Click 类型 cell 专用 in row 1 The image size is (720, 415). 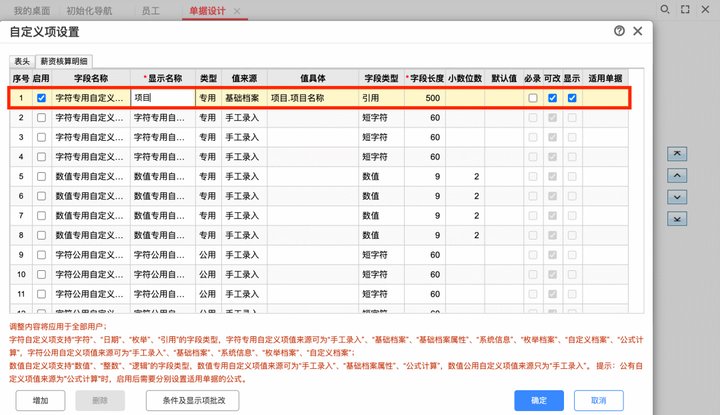click(208, 98)
